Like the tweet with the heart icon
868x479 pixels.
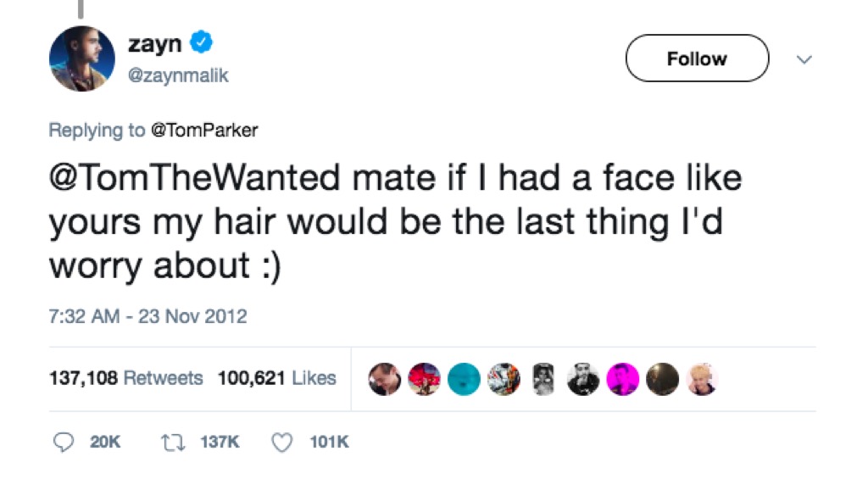[285, 442]
